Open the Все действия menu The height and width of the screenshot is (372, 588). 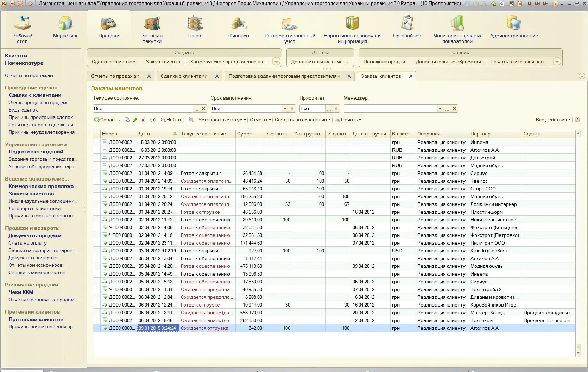(553, 120)
